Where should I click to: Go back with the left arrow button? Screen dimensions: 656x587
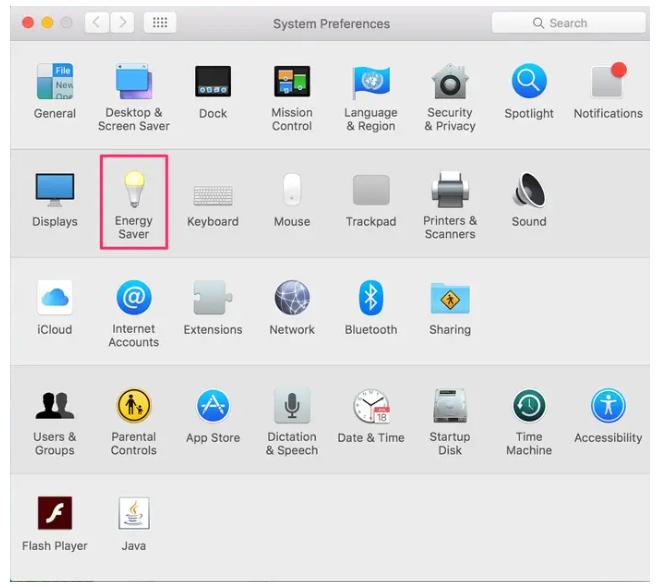click(97, 22)
